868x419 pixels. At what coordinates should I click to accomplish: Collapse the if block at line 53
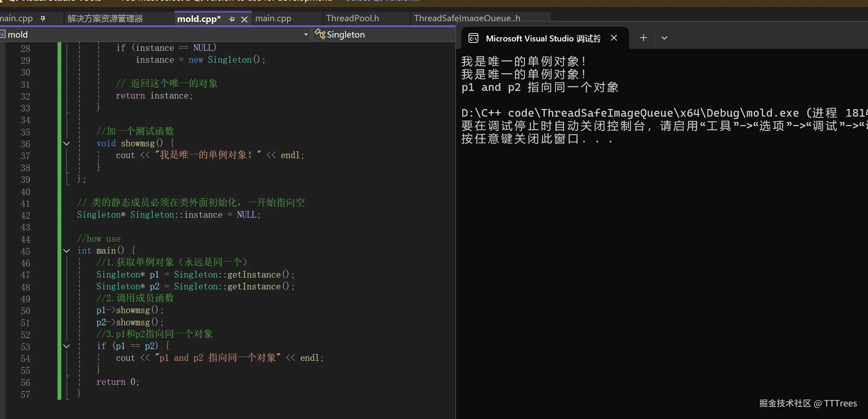(x=67, y=346)
